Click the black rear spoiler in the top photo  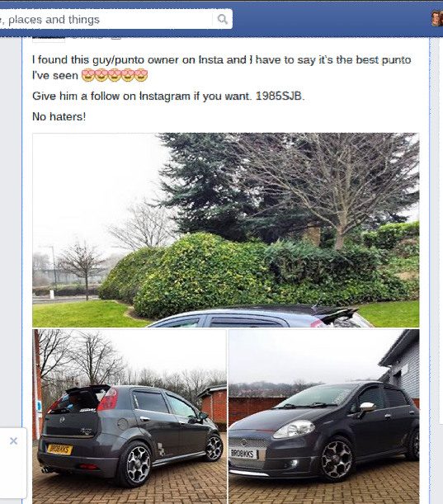[x=337, y=313]
